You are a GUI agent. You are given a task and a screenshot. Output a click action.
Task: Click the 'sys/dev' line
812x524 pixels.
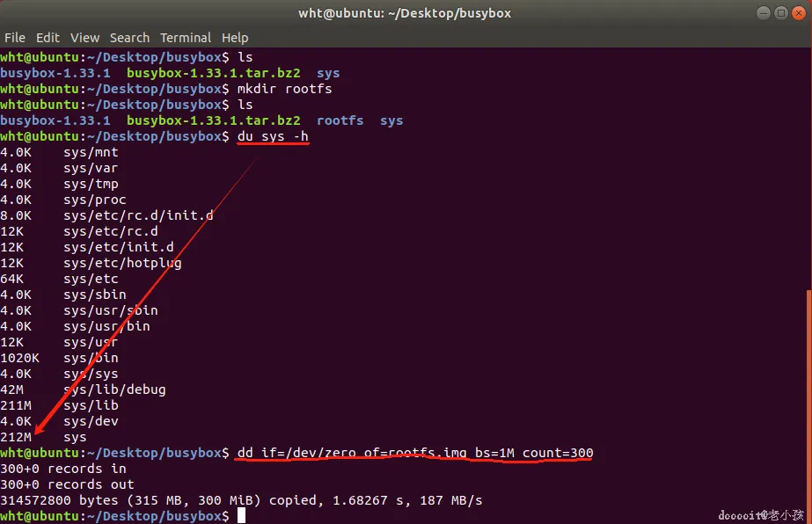pyautogui.click(x=59, y=421)
